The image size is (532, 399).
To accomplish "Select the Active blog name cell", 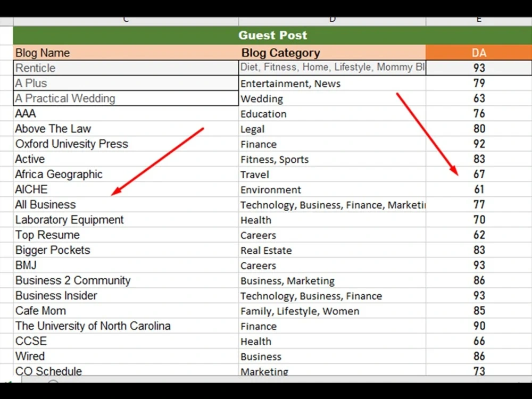I will click(x=126, y=159).
